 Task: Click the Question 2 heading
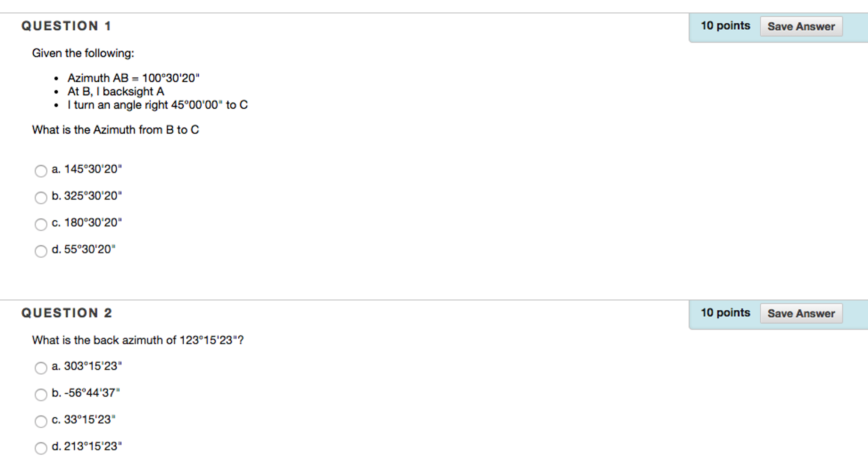67,313
